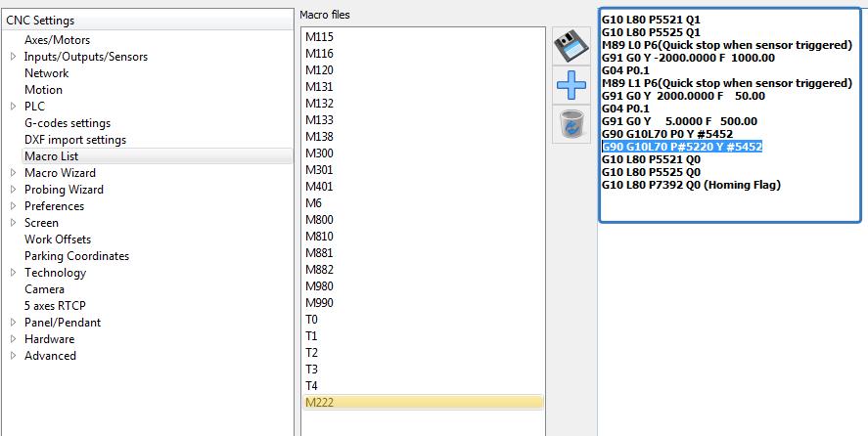Expand the Hardware tree arrow

pos(13,339)
